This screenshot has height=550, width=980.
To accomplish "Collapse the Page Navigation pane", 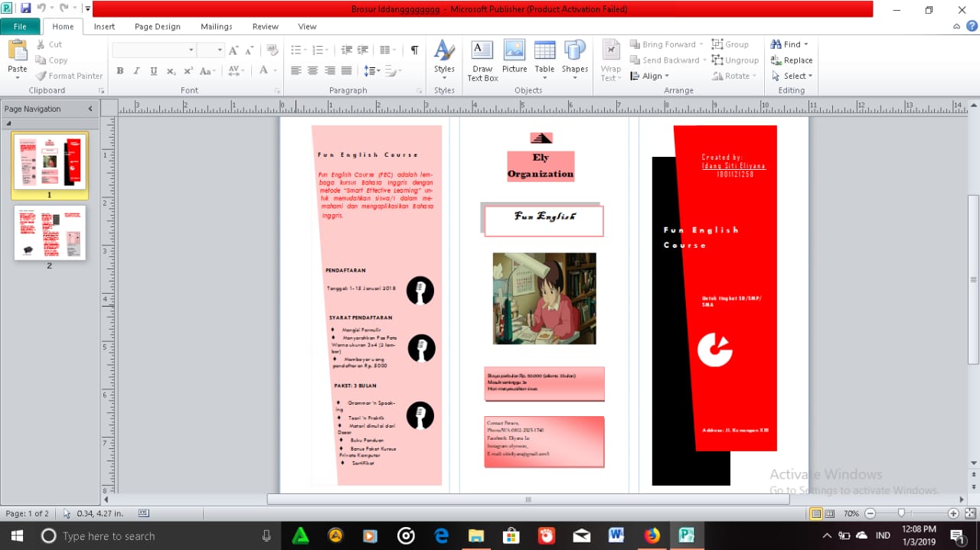I will 90,109.
